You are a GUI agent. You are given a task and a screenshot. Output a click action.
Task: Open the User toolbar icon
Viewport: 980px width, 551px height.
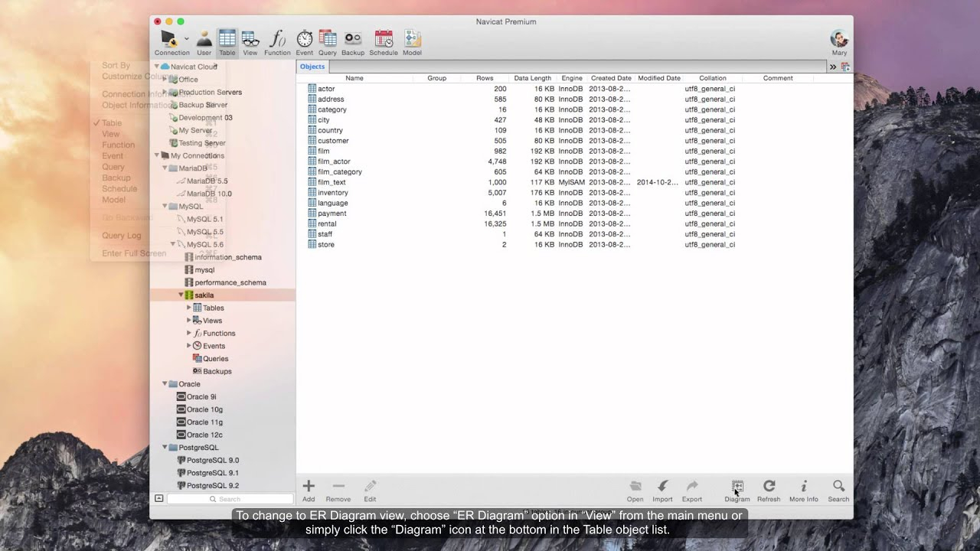[x=204, y=39]
